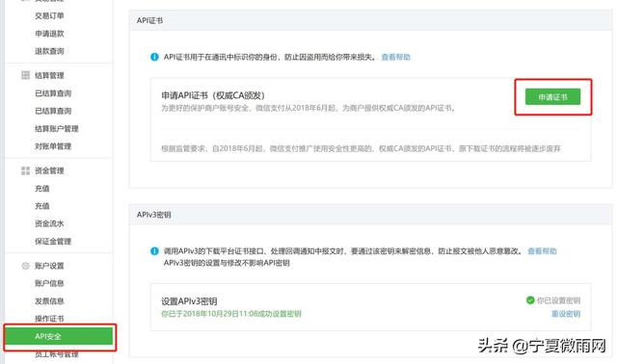
Task: Open the 申请退款 sidebar item
Action: [49, 34]
